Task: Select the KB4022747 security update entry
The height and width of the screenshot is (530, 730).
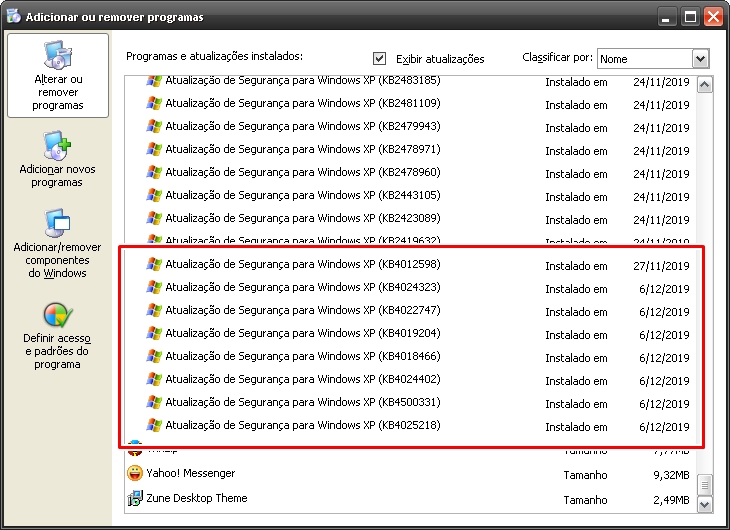Action: click(411, 310)
